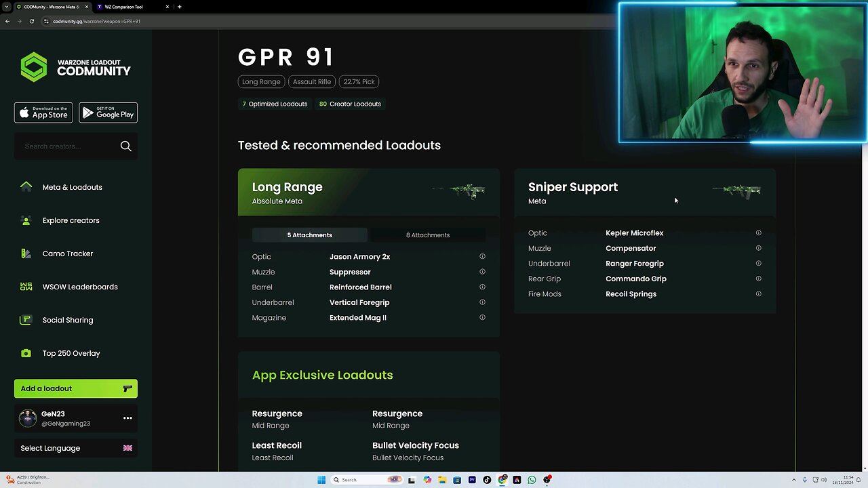
Task: Show info for Ranger Foregrip
Action: (758, 263)
